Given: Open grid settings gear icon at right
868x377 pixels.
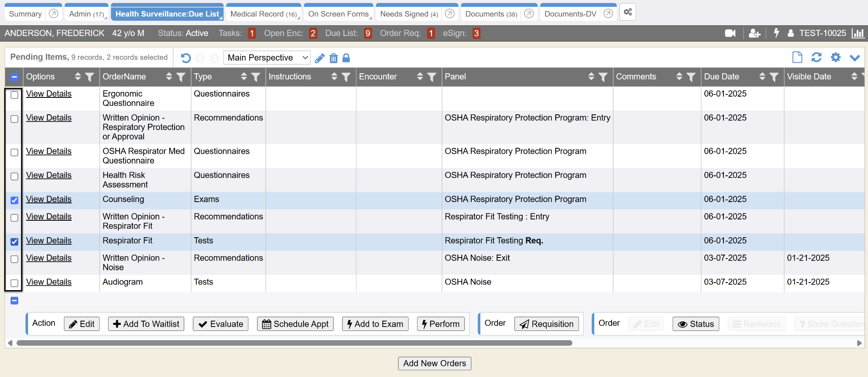Looking at the screenshot, I should [x=835, y=57].
